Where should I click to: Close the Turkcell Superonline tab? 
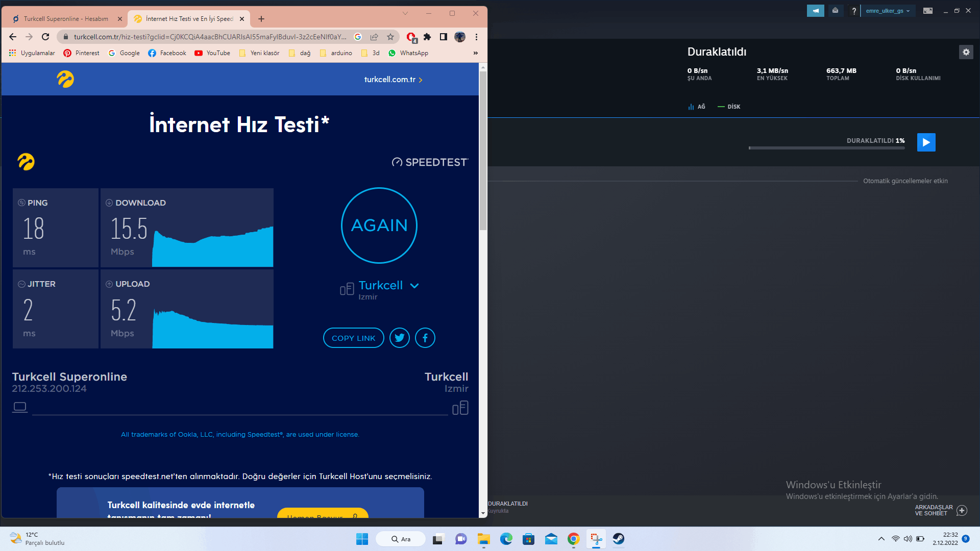tap(120, 19)
